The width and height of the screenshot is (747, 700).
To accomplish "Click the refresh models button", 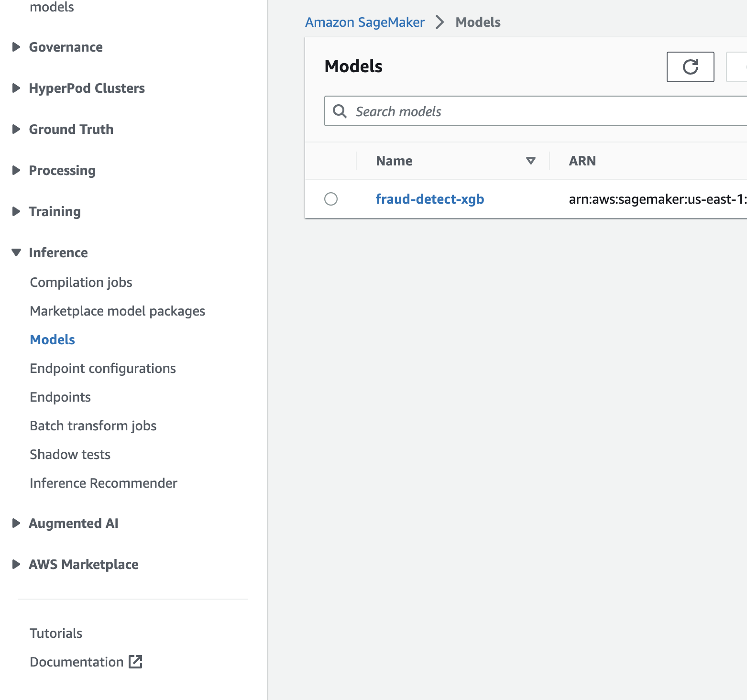I will click(690, 67).
